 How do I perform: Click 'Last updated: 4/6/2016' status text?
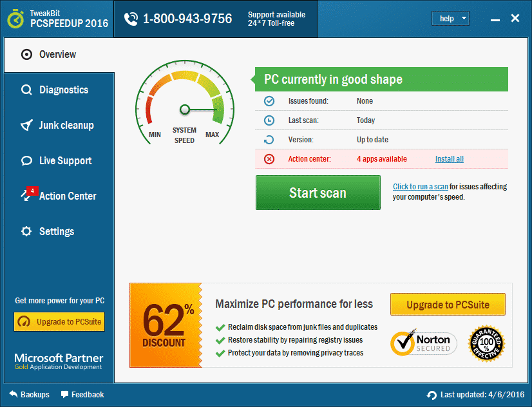pyautogui.click(x=482, y=395)
